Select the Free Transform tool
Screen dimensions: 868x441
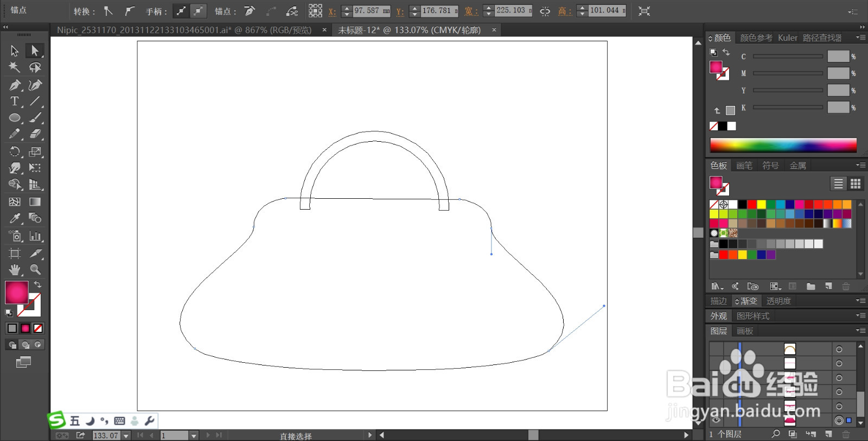35,168
